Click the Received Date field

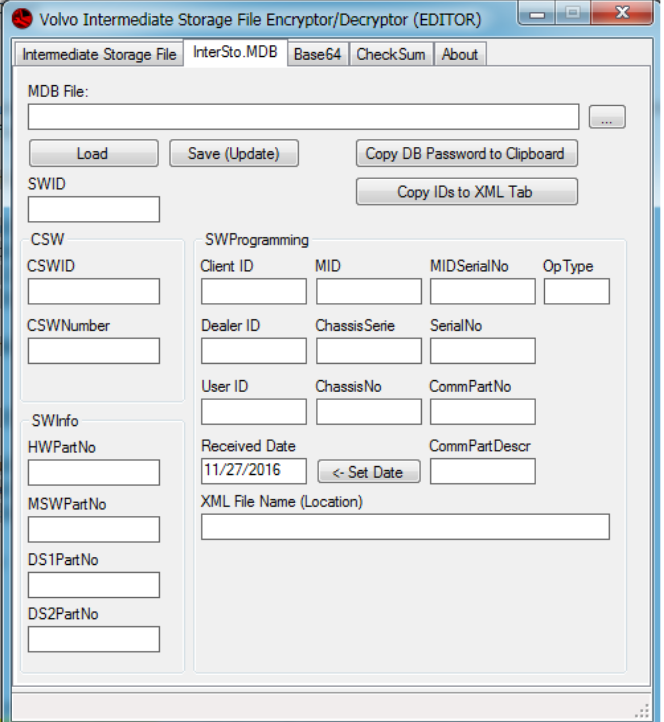[x=254, y=472]
